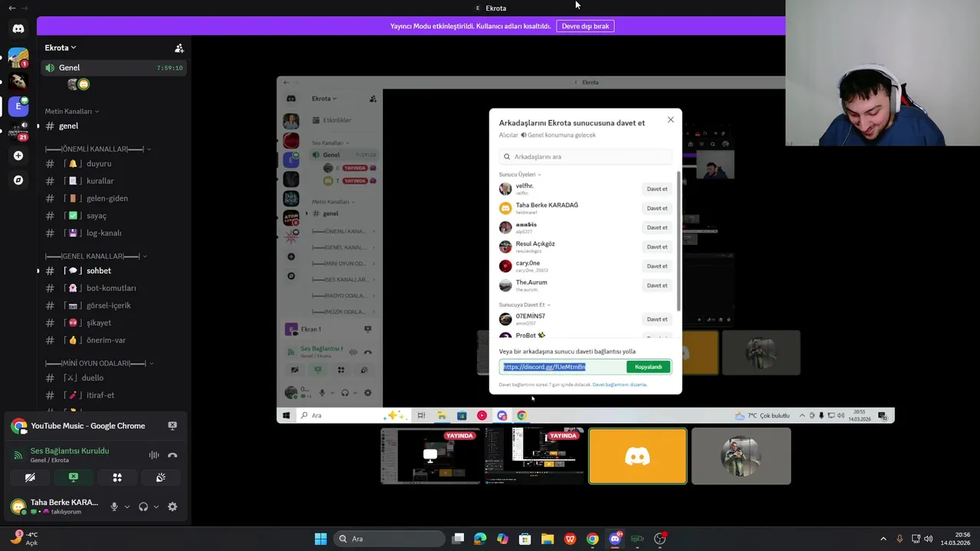Show hidden system tray icons chevron
Screen dimensions: 980x551
pos(883,539)
